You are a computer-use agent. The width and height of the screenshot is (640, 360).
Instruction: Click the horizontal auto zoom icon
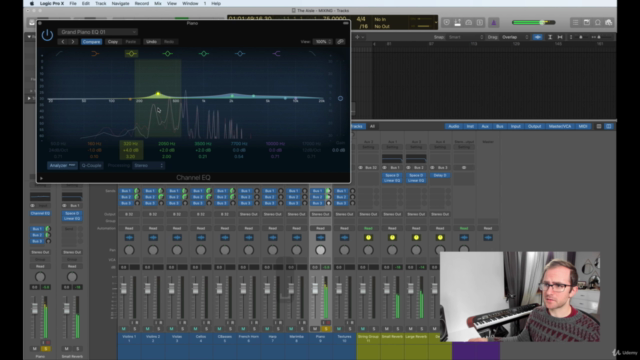tap(560, 37)
